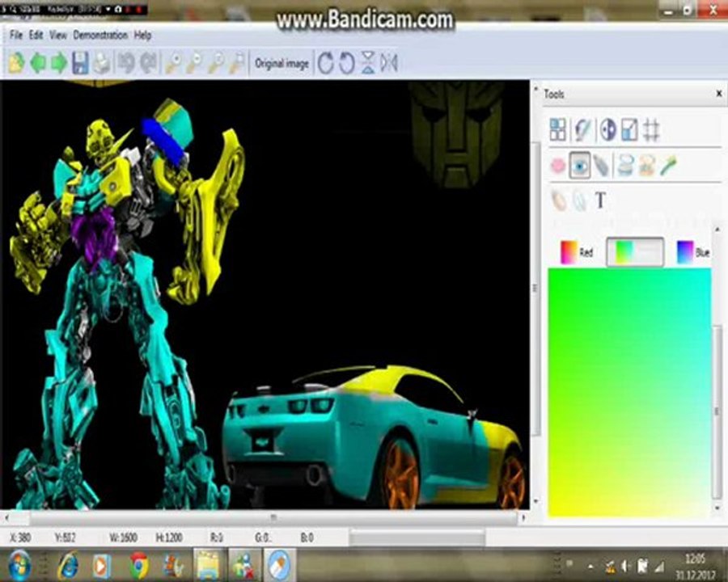Select the skin blemish tool icon

click(647, 165)
